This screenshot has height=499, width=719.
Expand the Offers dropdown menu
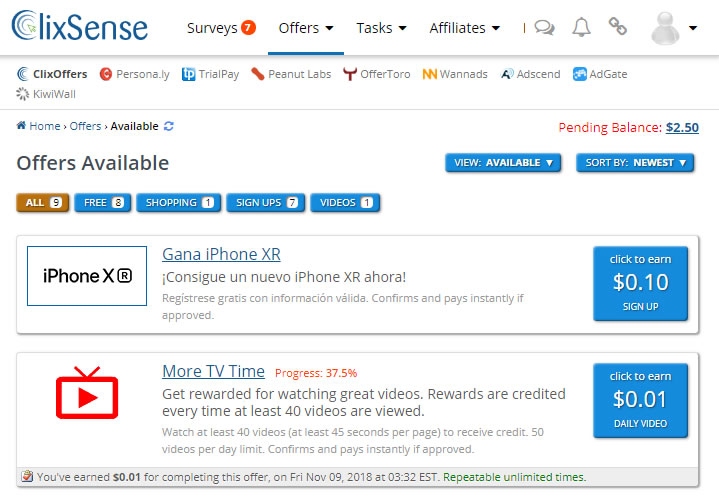tap(306, 28)
